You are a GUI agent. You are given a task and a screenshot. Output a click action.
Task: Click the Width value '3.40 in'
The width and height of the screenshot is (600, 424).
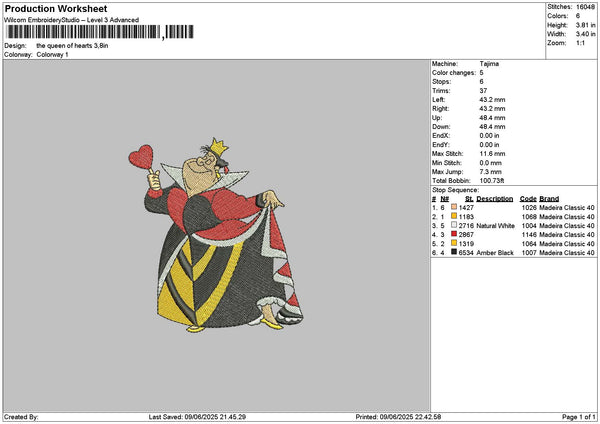[585, 34]
